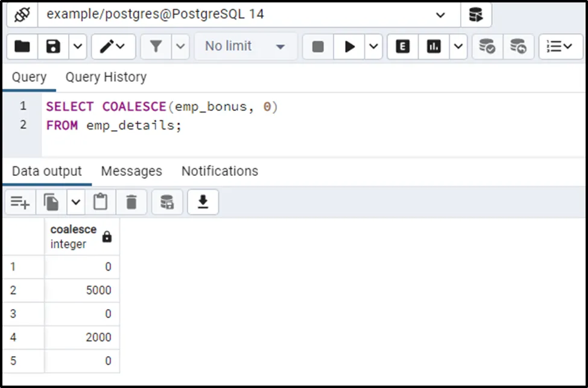
Task: Click the Explain (E) icon
Action: [403, 46]
